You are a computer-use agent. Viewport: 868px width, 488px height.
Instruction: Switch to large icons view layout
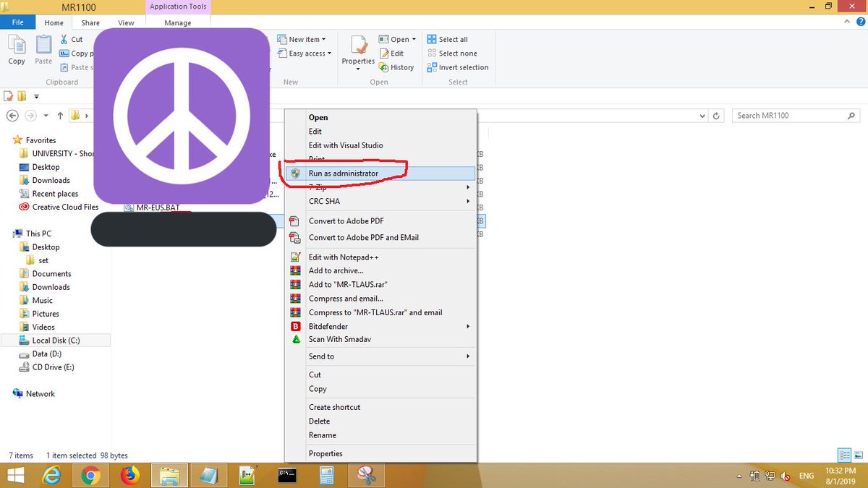(x=858, y=455)
